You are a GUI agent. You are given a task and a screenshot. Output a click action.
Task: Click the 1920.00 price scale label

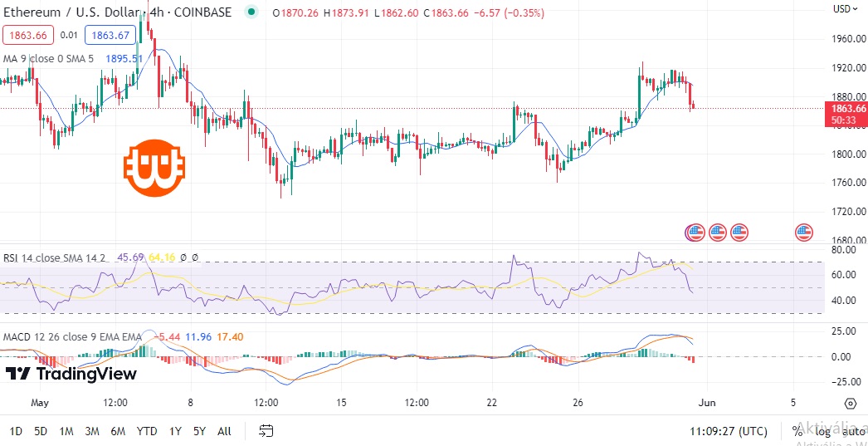[x=847, y=67]
